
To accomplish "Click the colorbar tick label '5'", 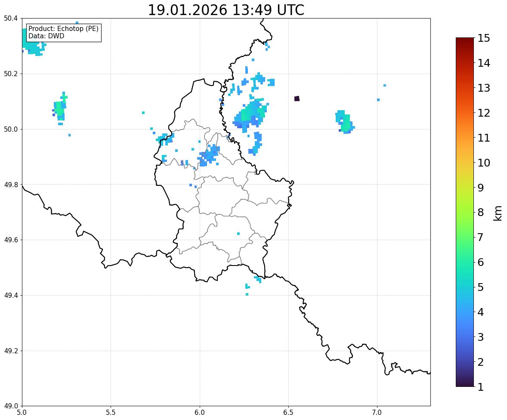I will pos(481,287).
